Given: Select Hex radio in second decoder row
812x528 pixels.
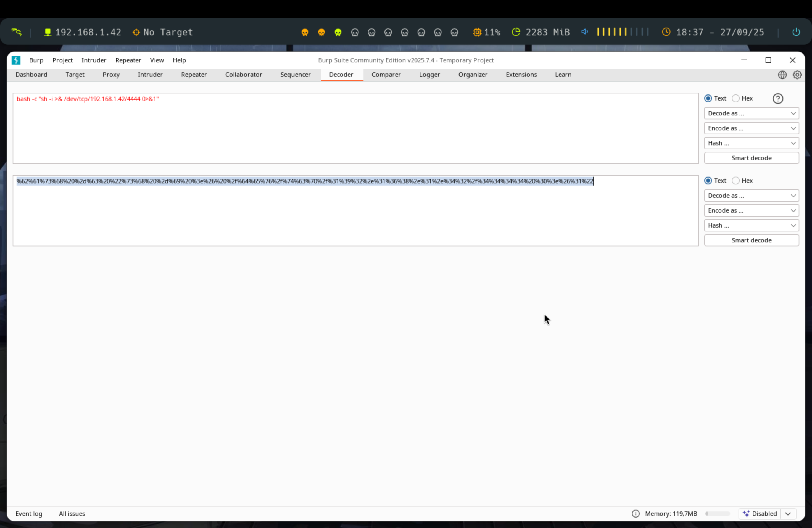Looking at the screenshot, I should tap(736, 180).
